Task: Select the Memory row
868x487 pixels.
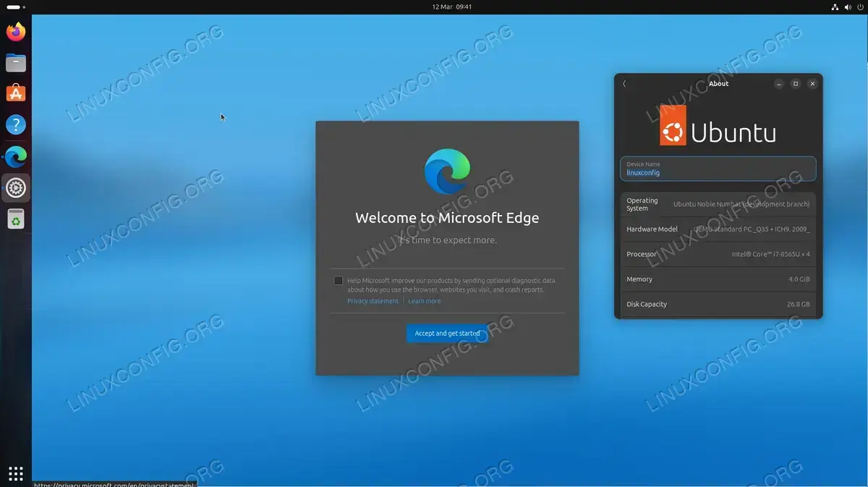Action: click(x=718, y=279)
